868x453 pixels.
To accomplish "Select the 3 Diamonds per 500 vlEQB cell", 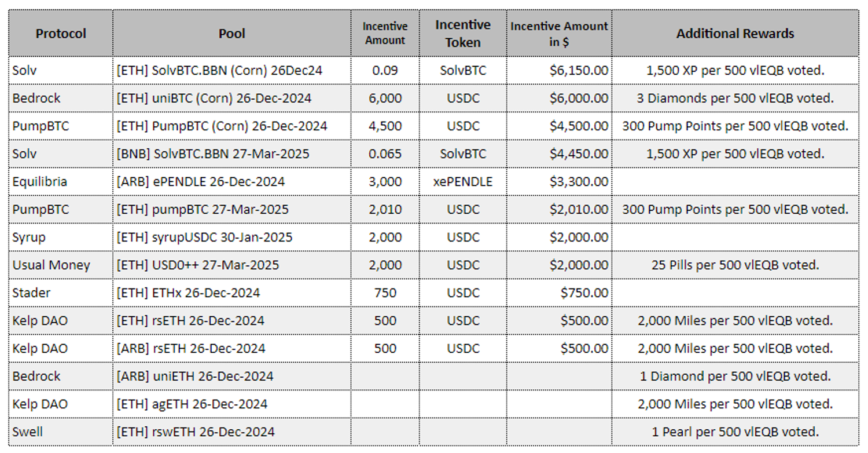I will click(735, 98).
